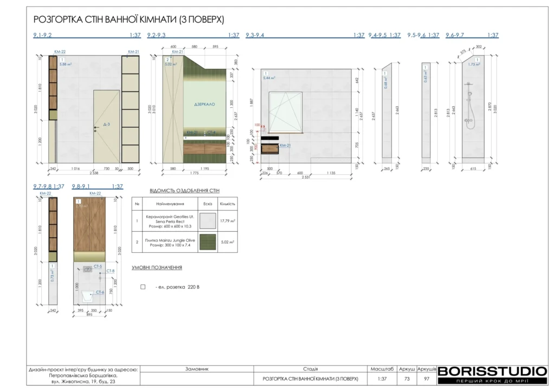Click the 5.88 м² area label
Image resolution: width=555 pixels, height=392 pixels.
pos(66,64)
